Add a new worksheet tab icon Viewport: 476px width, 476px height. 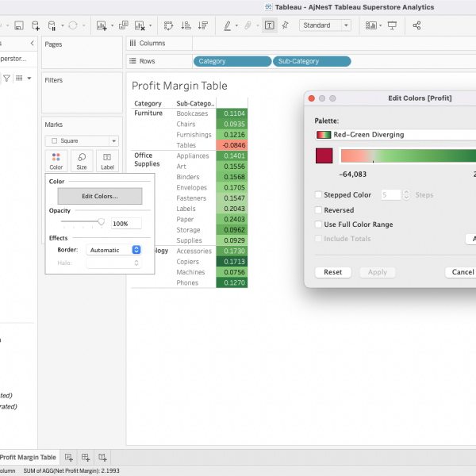[x=69, y=458]
